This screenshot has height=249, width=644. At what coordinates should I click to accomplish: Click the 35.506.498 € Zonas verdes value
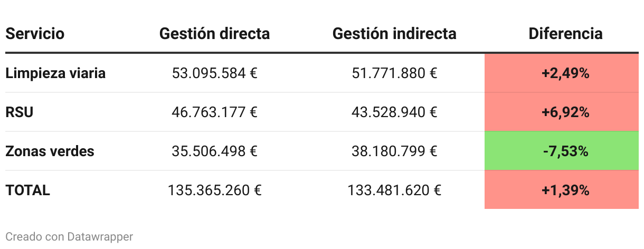[214, 151]
